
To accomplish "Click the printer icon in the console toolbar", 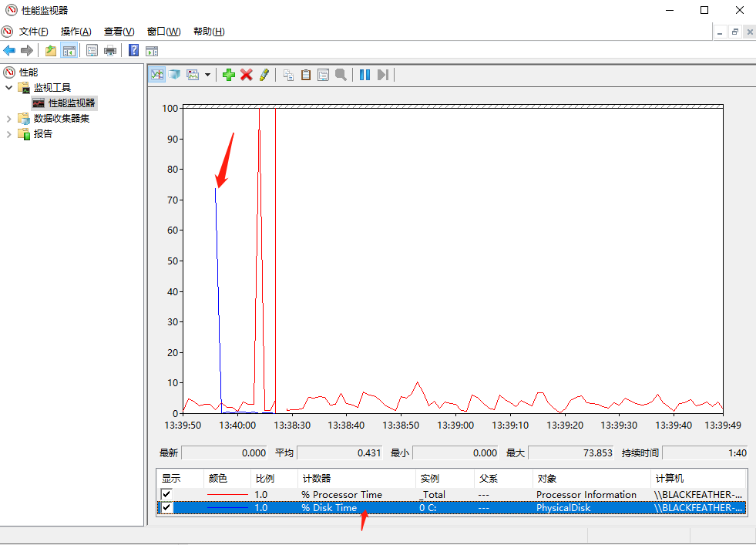I will tap(110, 50).
